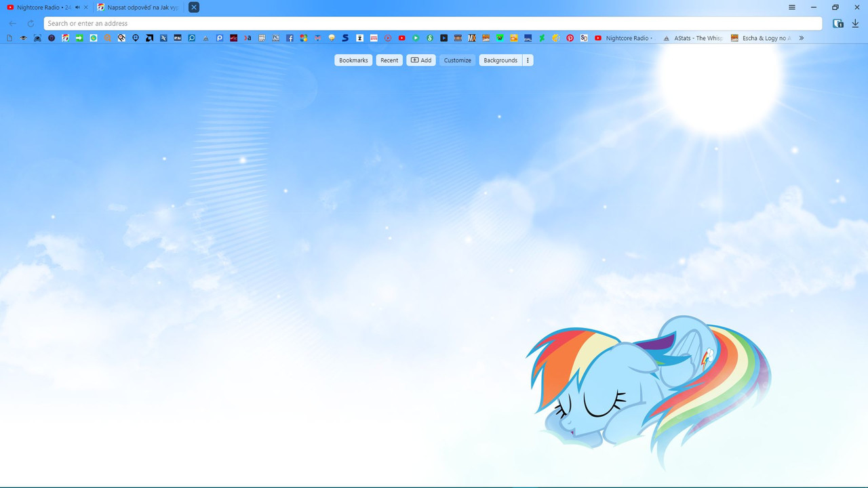Open the green cross DeviantArt-style bookmark
The height and width of the screenshot is (488, 868).
click(542, 38)
